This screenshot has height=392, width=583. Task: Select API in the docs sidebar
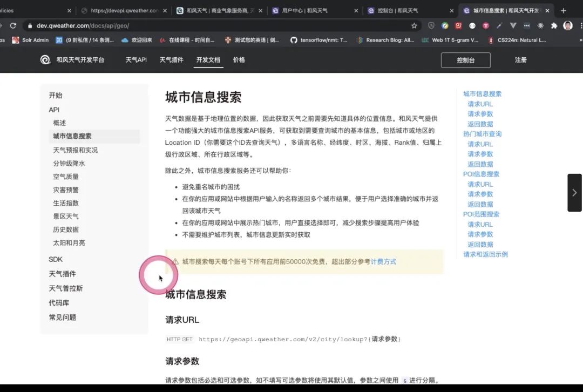[54, 110]
